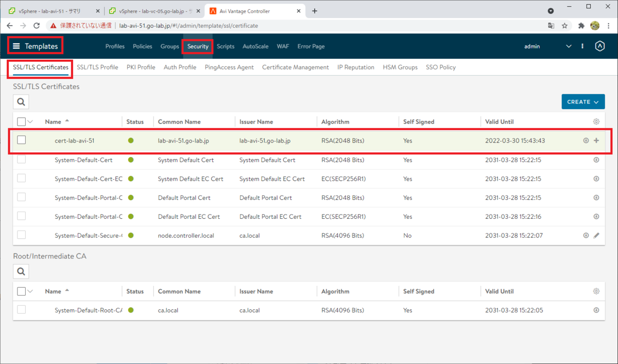Switch to the Certificate Management tab
Image resolution: width=618 pixels, height=364 pixels.
tap(296, 67)
